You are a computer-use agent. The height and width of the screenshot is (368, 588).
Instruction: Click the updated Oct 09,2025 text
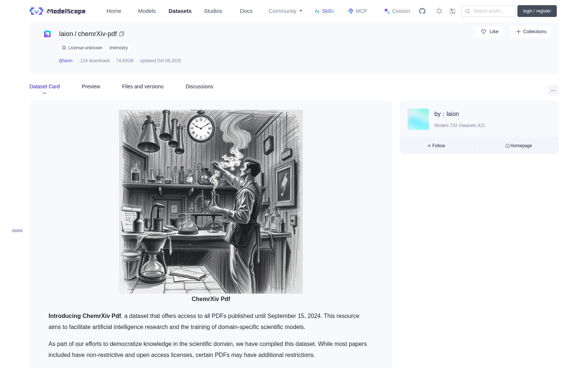pos(161,61)
